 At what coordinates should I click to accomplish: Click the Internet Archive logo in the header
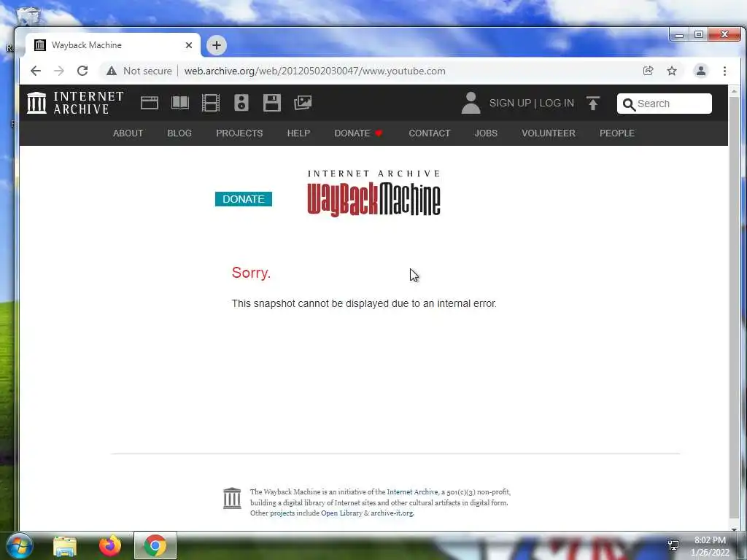coord(75,103)
